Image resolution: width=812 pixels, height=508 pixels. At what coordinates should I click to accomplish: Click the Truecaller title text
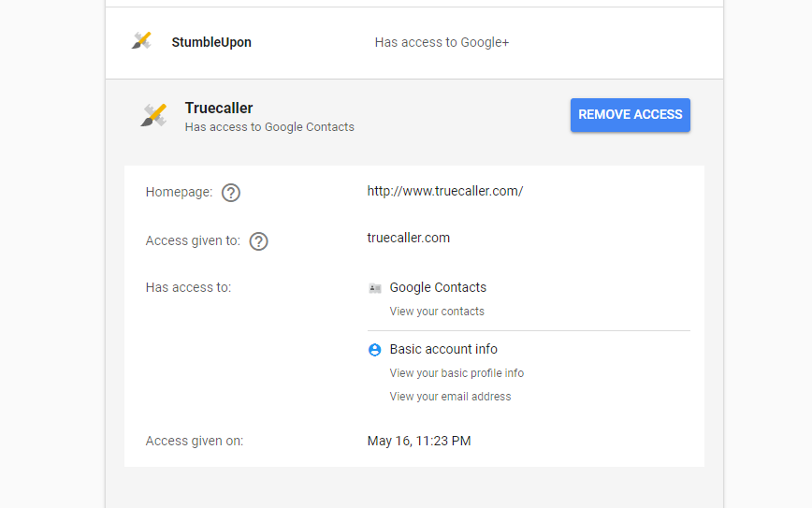point(219,108)
